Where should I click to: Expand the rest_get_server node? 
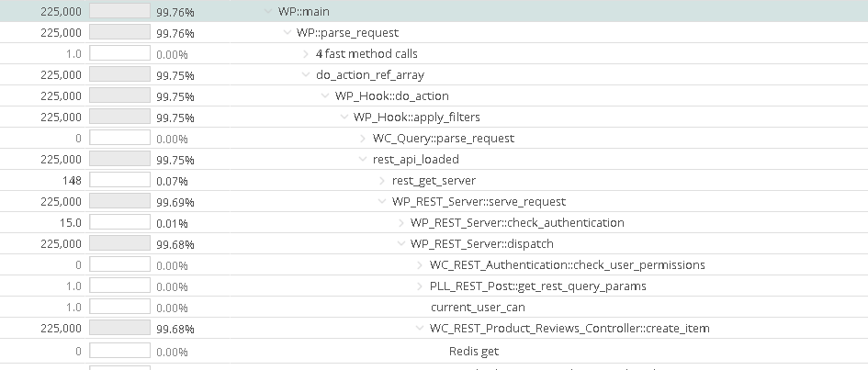click(x=382, y=180)
